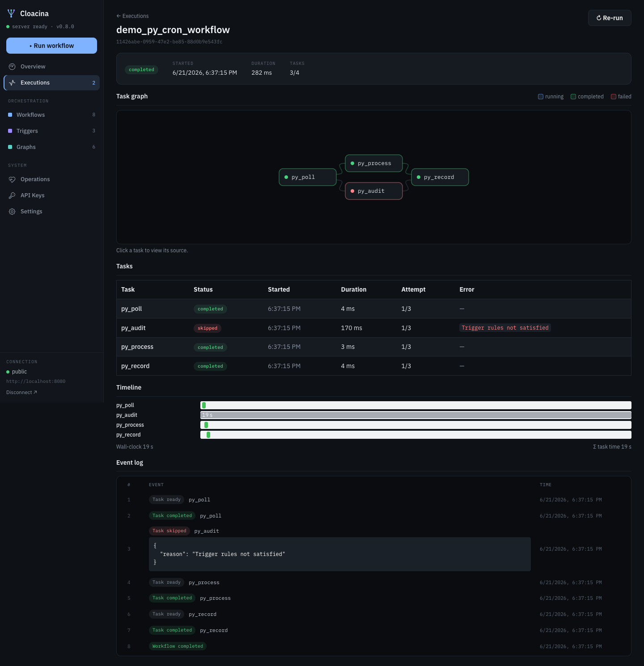Screen dimensions: 644x666
Task: Open the Settings page
Action: [51, 212]
